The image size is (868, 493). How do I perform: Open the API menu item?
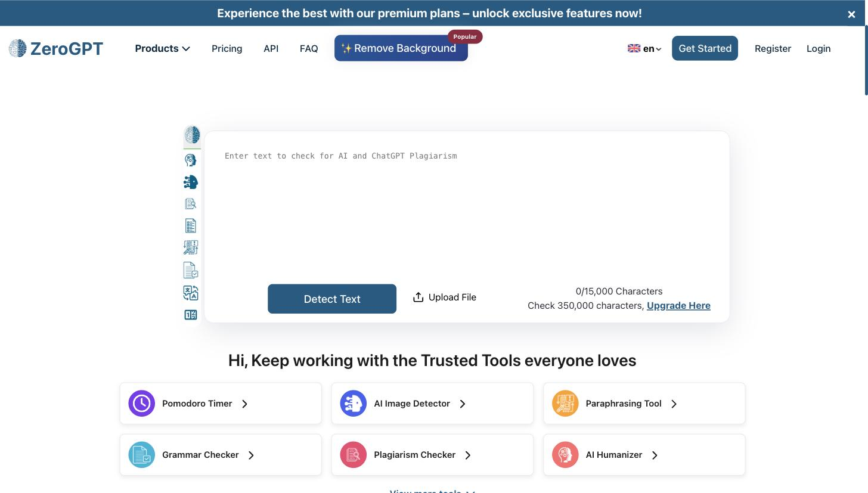[x=271, y=48]
